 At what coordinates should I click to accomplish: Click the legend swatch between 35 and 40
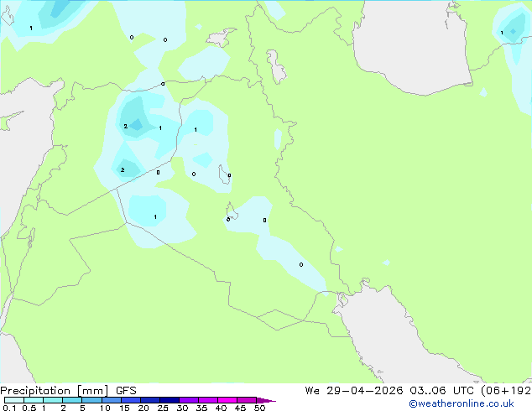(x=207, y=400)
